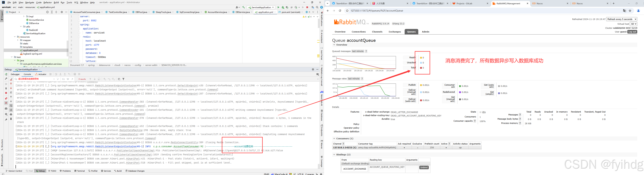Click the Unbind button for ACCOUNT_EXCHANGE
Viewport: 644px width, 175px height.
[x=424, y=168]
